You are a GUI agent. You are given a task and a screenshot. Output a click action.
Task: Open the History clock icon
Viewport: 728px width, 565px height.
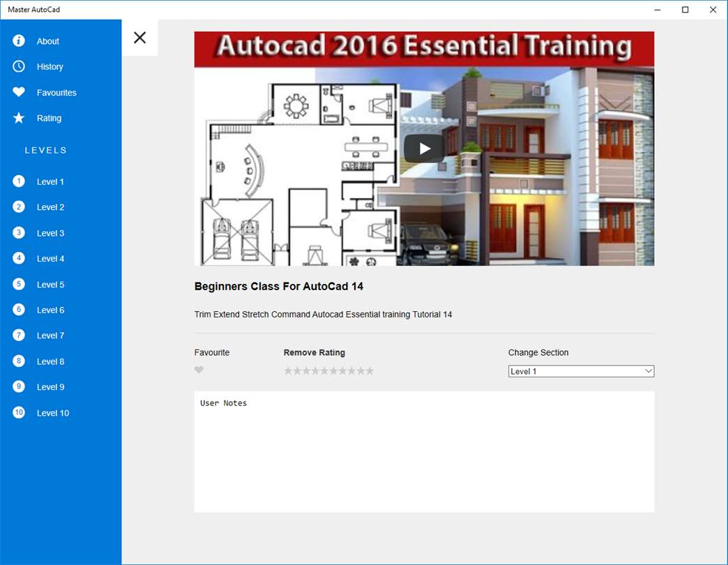19,66
